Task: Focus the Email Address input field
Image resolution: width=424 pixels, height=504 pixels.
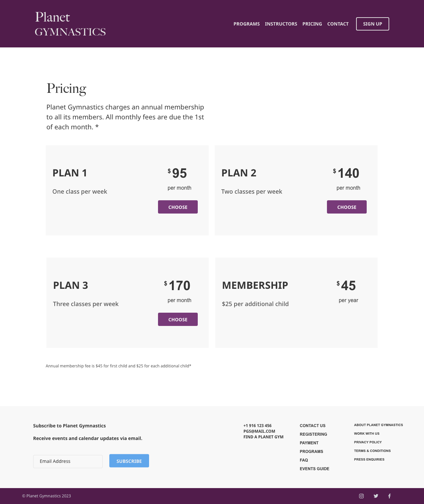Action: click(x=68, y=462)
